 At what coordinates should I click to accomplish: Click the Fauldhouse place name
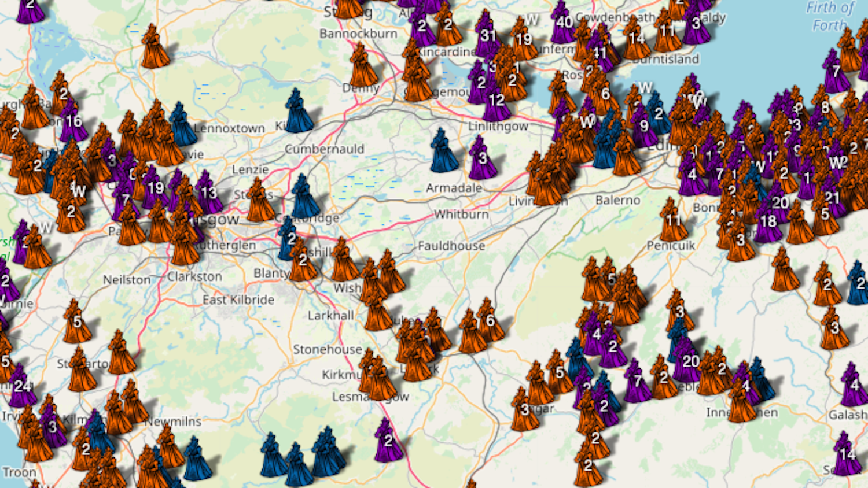click(451, 246)
